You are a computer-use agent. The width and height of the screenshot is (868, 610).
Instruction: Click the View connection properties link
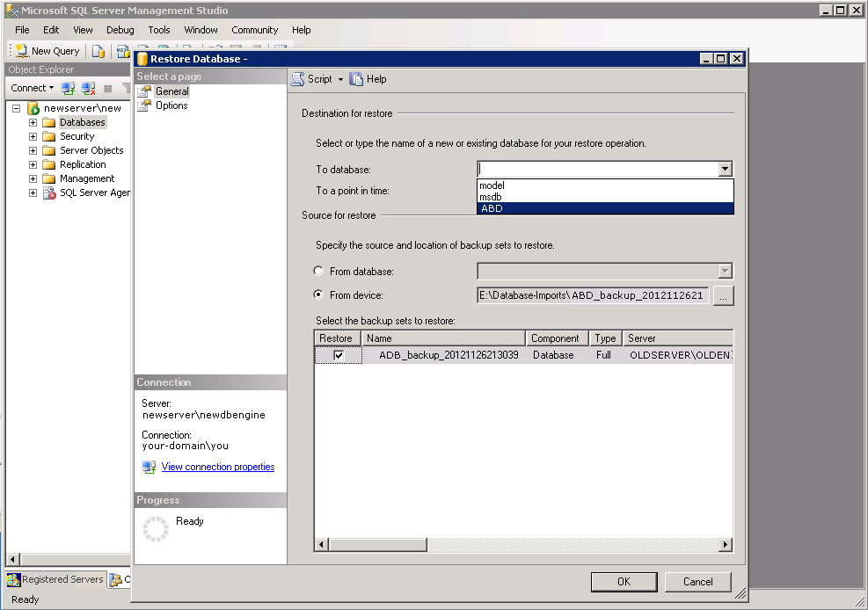pos(218,467)
